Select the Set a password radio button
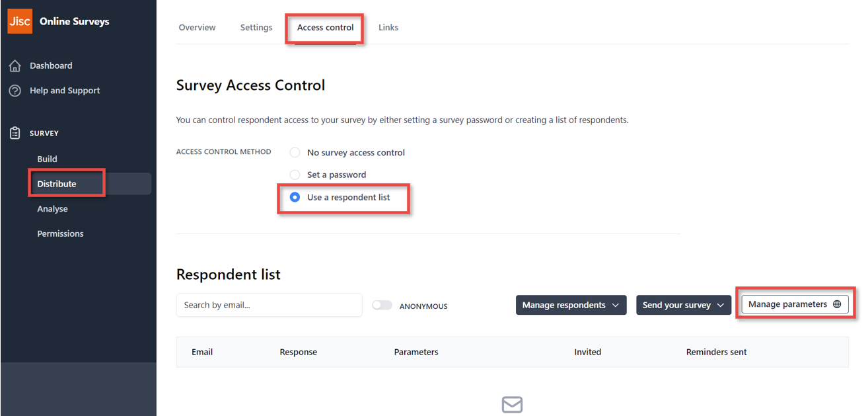868x416 pixels. [295, 175]
